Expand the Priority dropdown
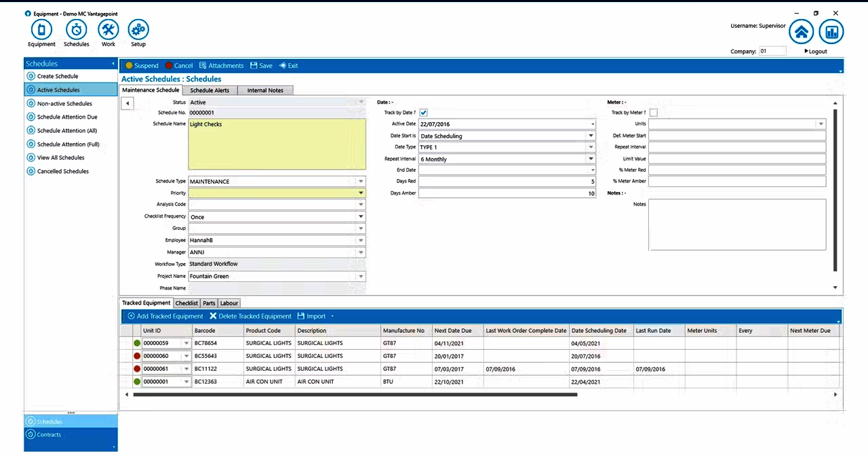This screenshot has width=868, height=457. coord(360,193)
